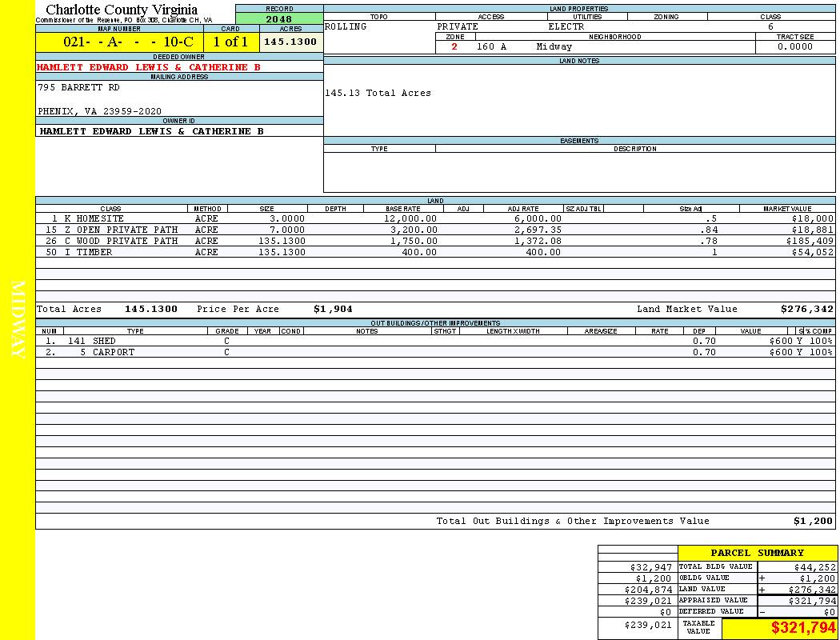Click the '145.13 Total Acres' land note
The image size is (840, 640).
tap(378, 93)
